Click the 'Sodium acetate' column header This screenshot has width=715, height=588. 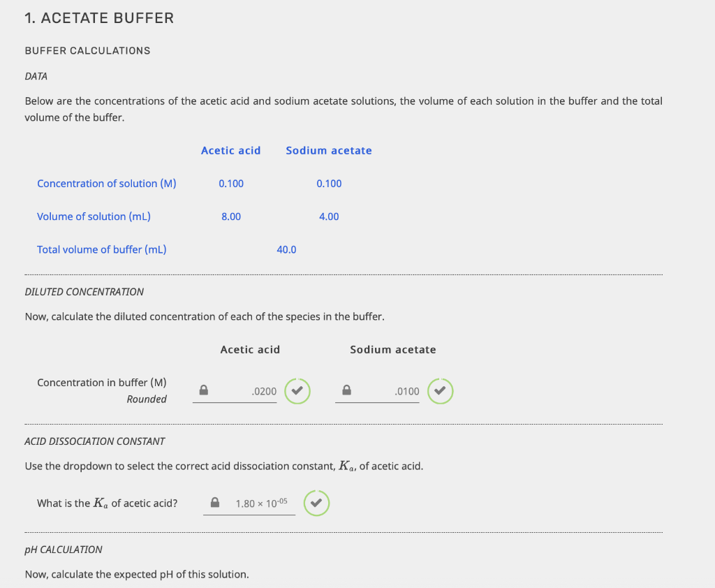[328, 150]
